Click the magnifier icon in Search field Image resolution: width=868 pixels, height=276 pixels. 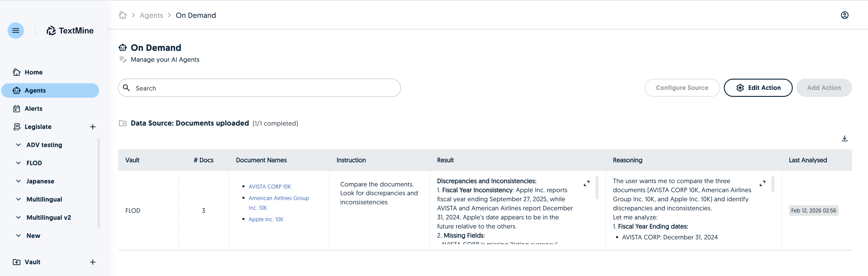point(126,88)
